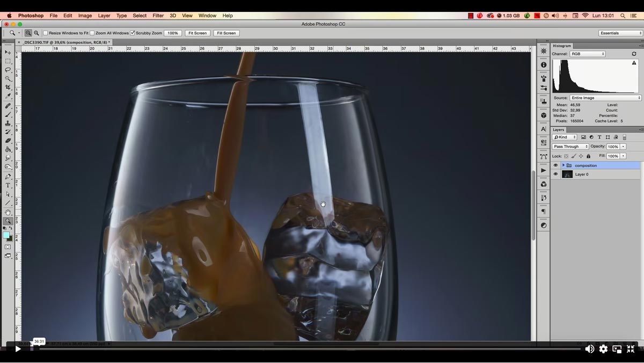Click the histogram cached data warning triangle
Screen dimensions: 644x363
[634, 63]
